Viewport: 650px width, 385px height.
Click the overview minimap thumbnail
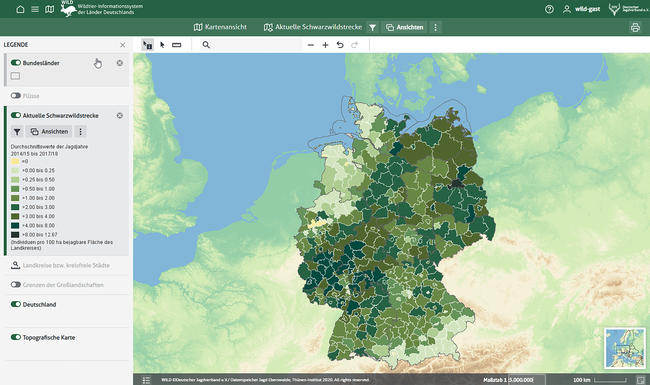coord(625,348)
